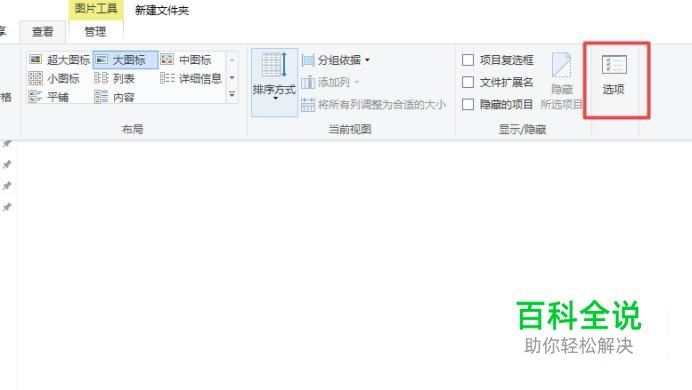This screenshot has width=692, height=390.
Task: Open the folder Options button
Action: pyautogui.click(x=614, y=75)
